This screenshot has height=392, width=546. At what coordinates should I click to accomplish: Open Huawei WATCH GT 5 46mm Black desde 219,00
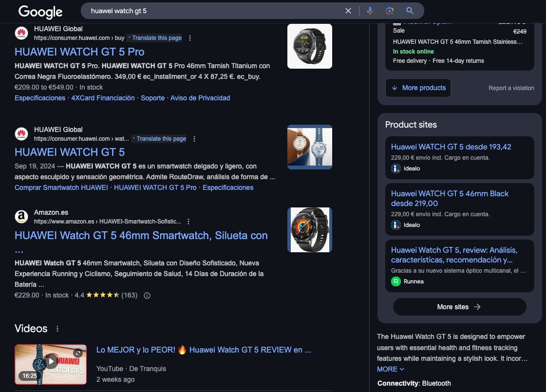[x=450, y=199]
